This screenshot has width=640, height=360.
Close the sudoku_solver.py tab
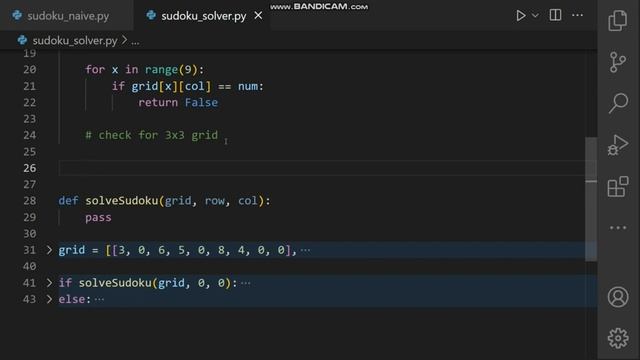click(258, 16)
